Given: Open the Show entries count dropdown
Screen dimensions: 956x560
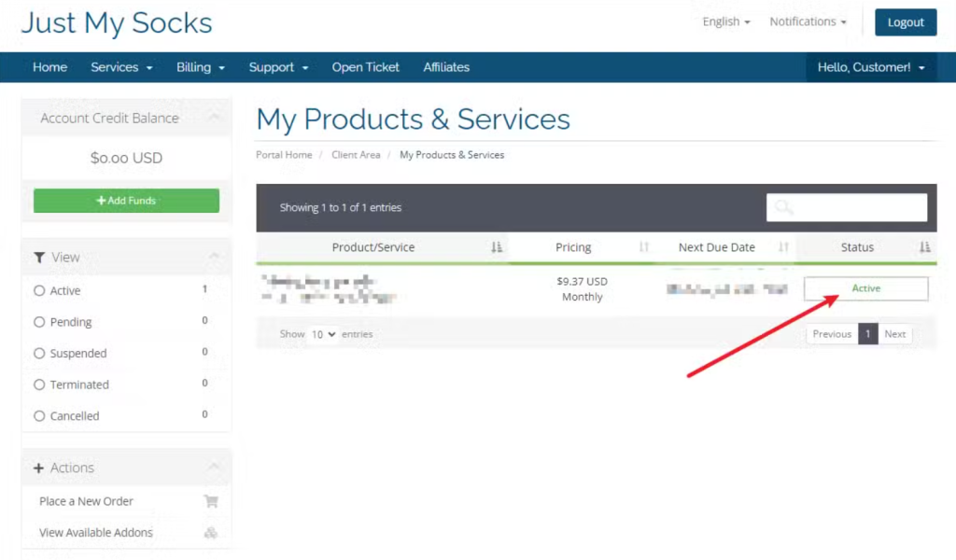Looking at the screenshot, I should pos(323,334).
